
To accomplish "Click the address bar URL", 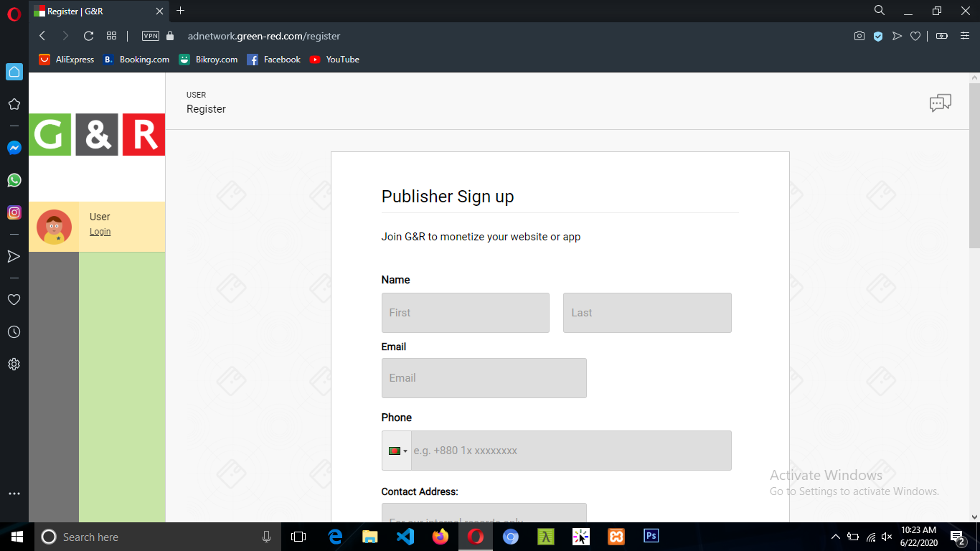I will pyautogui.click(x=264, y=36).
